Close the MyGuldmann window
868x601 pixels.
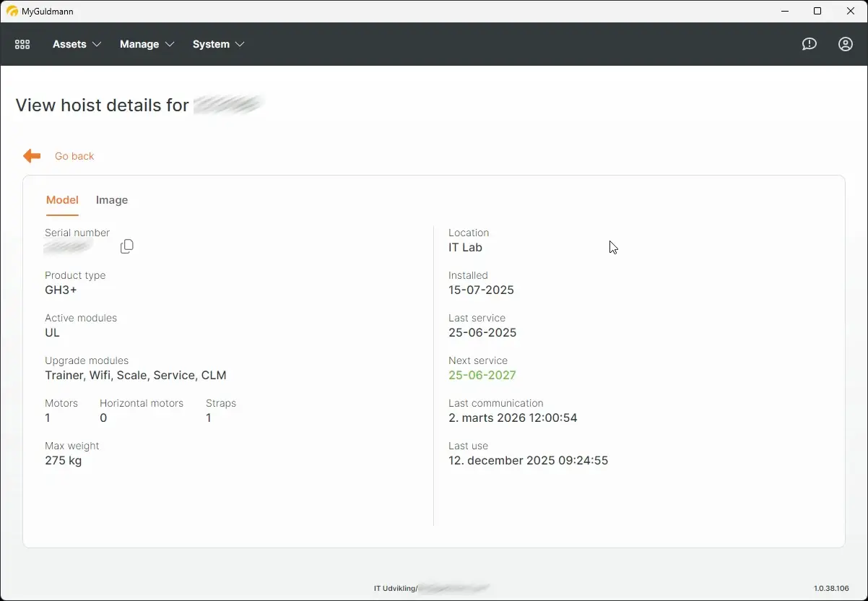point(851,12)
